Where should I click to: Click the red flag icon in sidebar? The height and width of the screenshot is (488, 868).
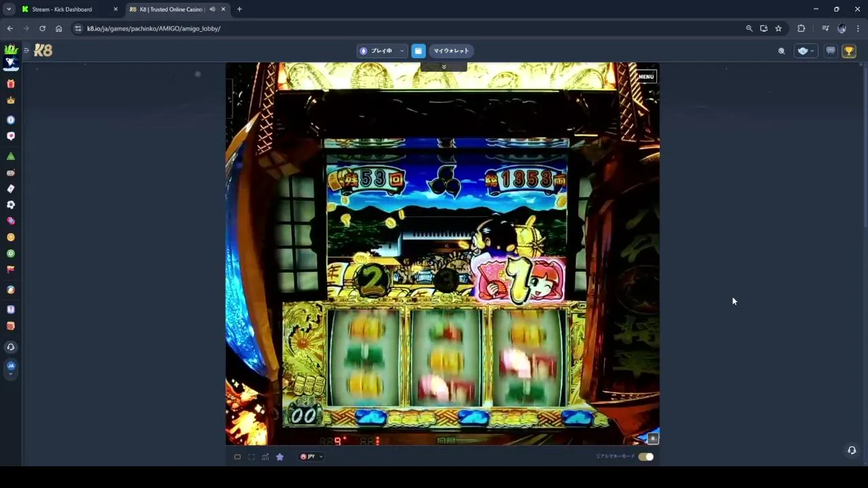point(10,269)
